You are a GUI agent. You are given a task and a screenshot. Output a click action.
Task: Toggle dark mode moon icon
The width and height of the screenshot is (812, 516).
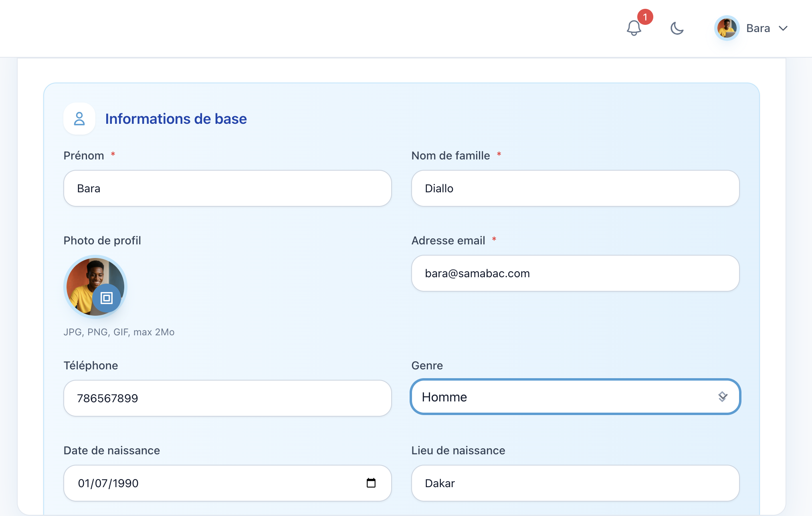click(677, 28)
